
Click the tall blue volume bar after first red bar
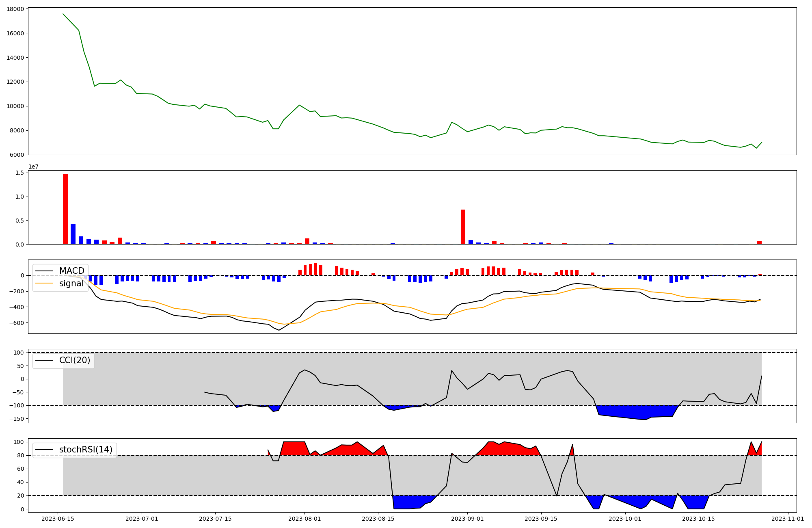(73, 234)
